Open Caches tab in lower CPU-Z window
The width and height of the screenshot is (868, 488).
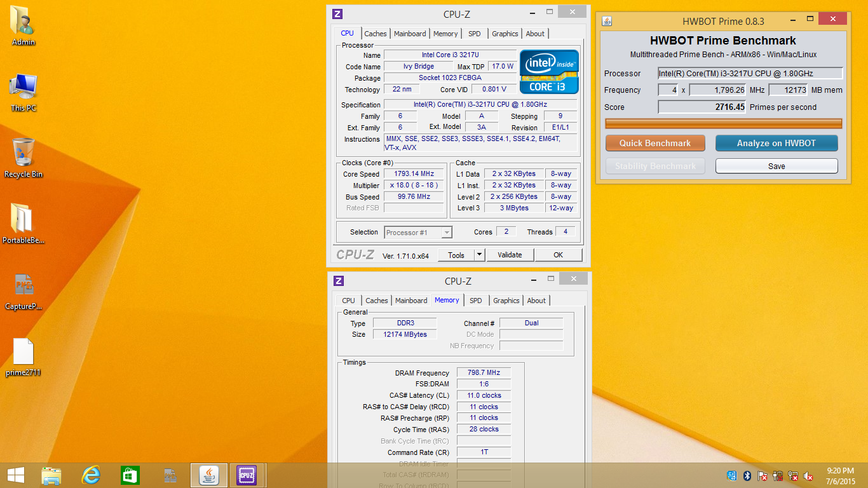tap(376, 301)
